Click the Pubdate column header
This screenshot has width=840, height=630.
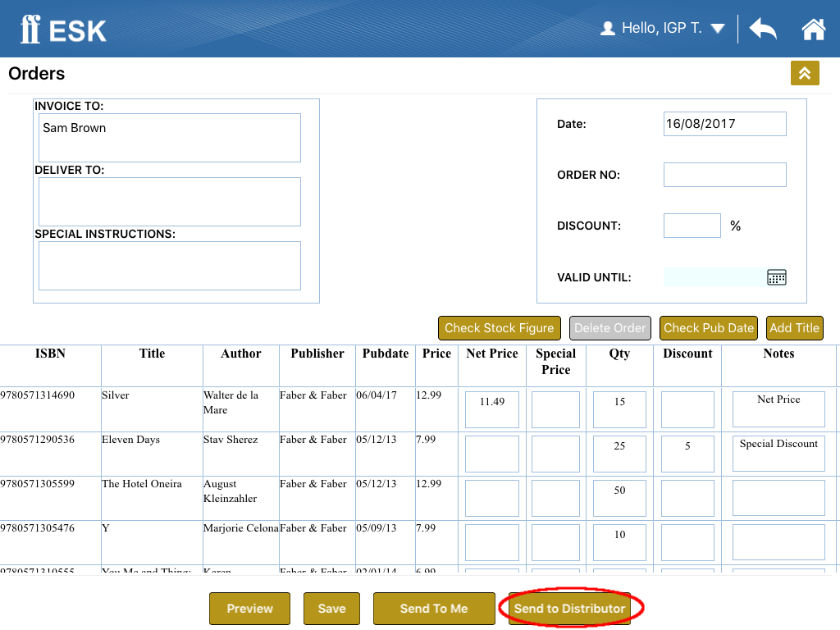coord(386,354)
